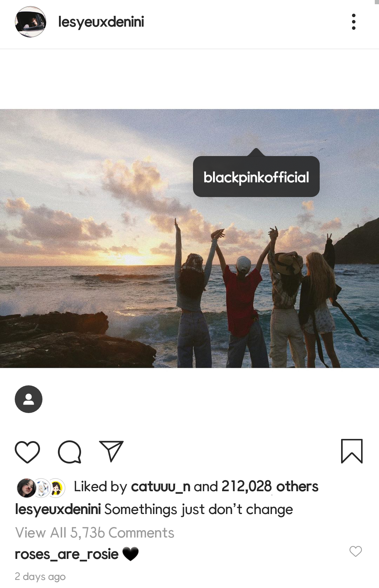
Task: Tap the lesyeuxdenini profile picture
Action: tap(31, 22)
